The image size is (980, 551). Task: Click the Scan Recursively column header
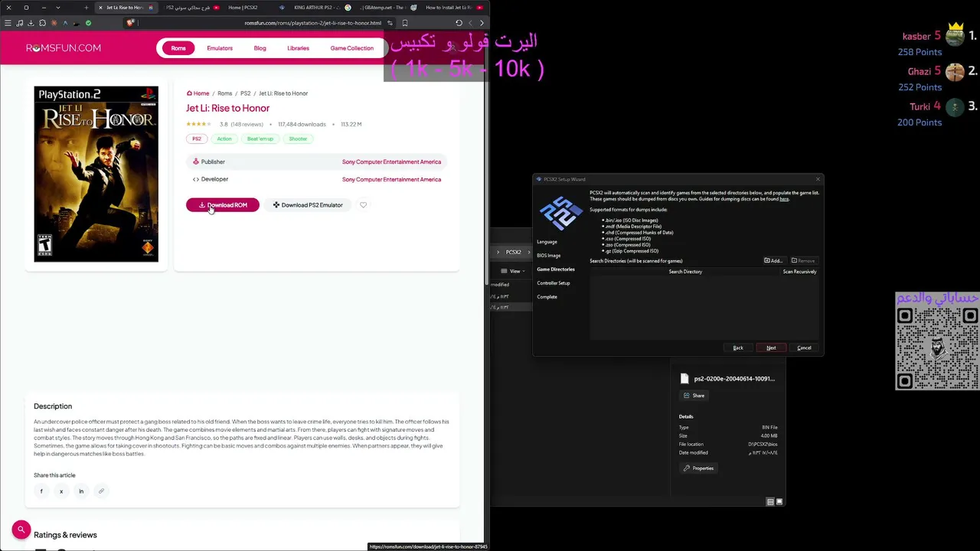pos(799,272)
